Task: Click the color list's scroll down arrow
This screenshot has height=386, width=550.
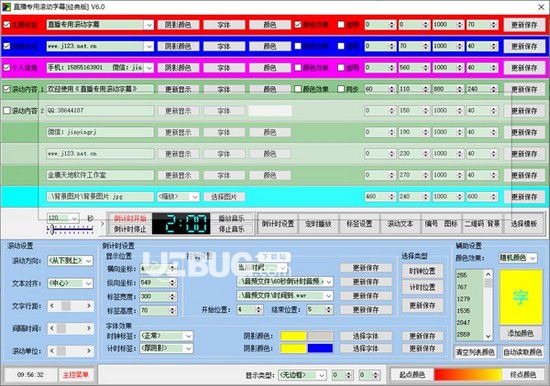Action: click(488, 336)
